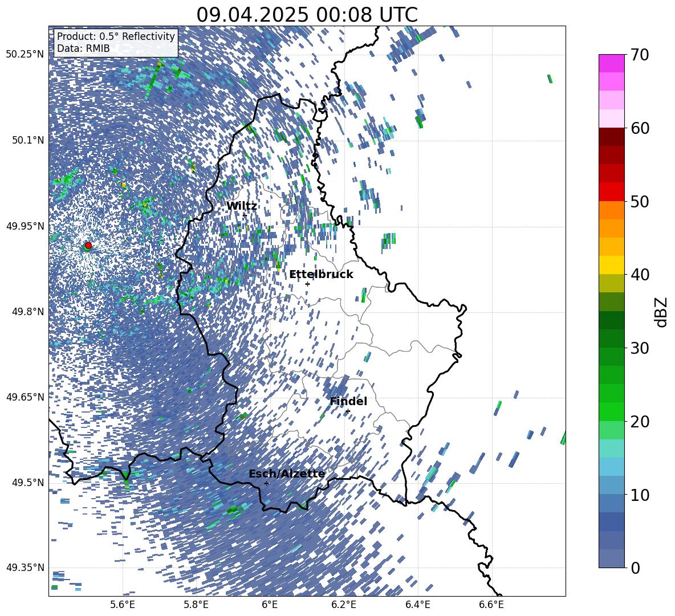This screenshot has width=675, height=616.
Task: Click the dark maroon colorbar swatch below 60
Action: click(611, 137)
